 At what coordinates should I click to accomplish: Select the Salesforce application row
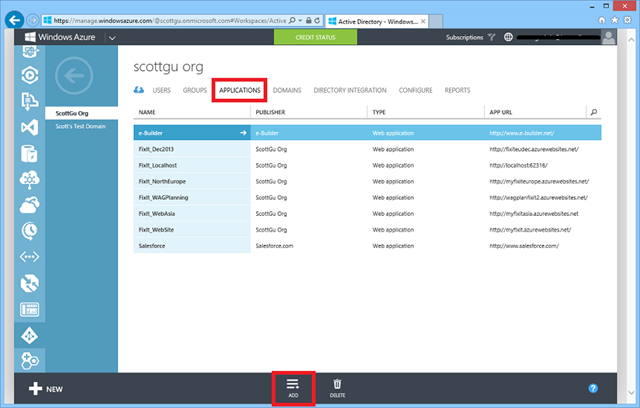(x=367, y=246)
